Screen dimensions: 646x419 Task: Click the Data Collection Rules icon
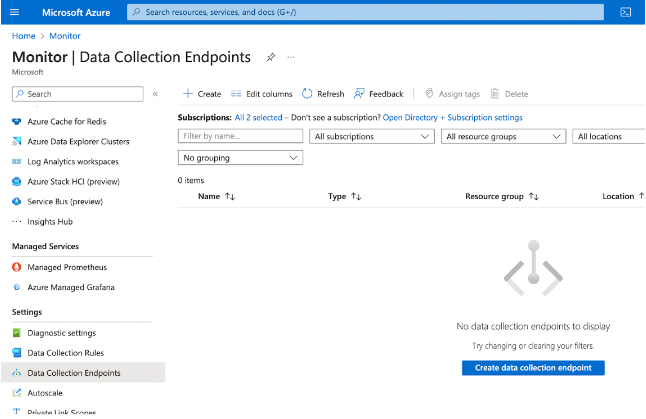coord(16,353)
